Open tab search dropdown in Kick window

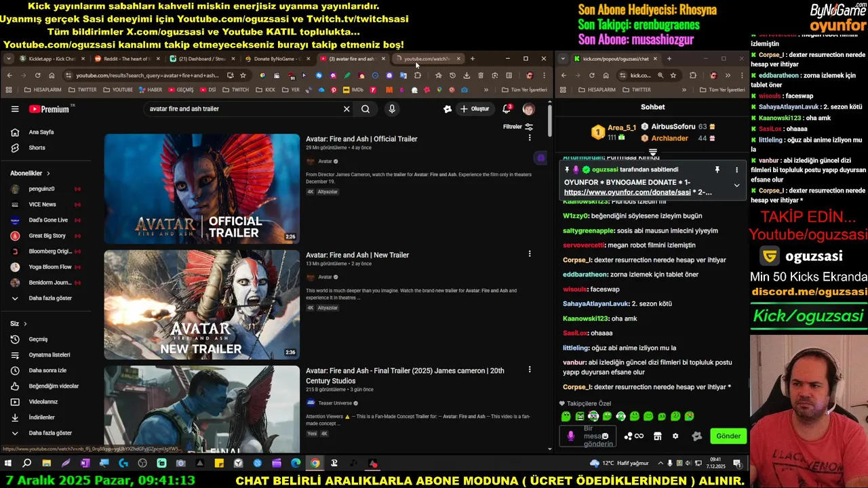click(x=563, y=59)
